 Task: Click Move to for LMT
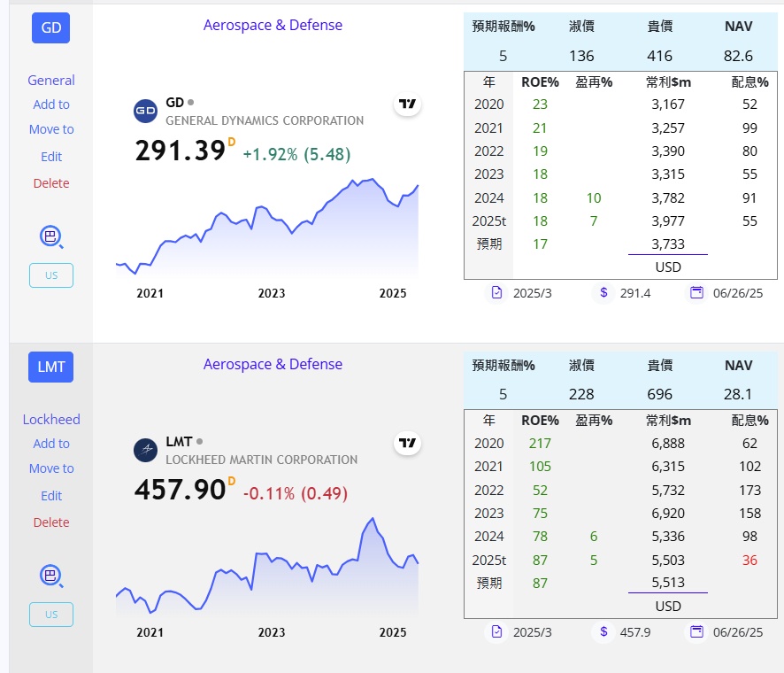coord(51,468)
